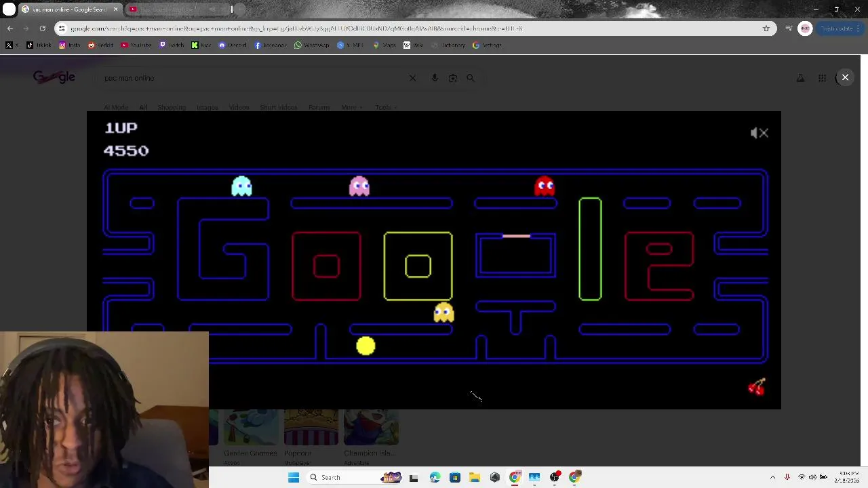The image size is (868, 488).
Task: Close the pac man online tab
Action: [115, 9]
